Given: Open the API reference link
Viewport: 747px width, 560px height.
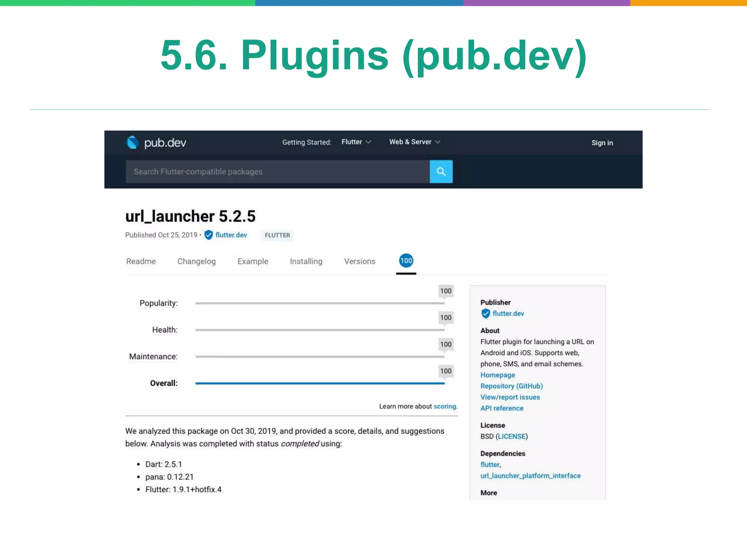Looking at the screenshot, I should click(502, 408).
